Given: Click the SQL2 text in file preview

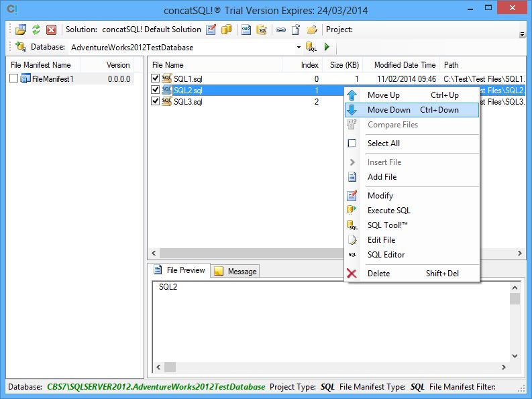Looking at the screenshot, I should pyautogui.click(x=168, y=287).
